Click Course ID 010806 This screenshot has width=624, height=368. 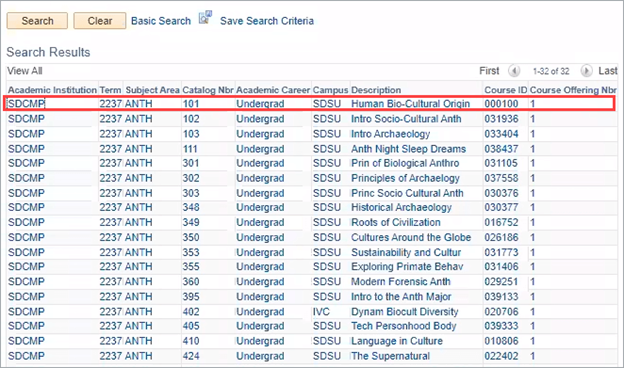[x=501, y=341]
